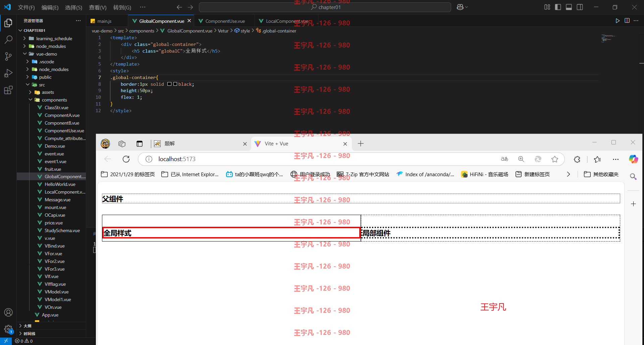Open browser tab actions menu icon

pyautogui.click(x=140, y=144)
